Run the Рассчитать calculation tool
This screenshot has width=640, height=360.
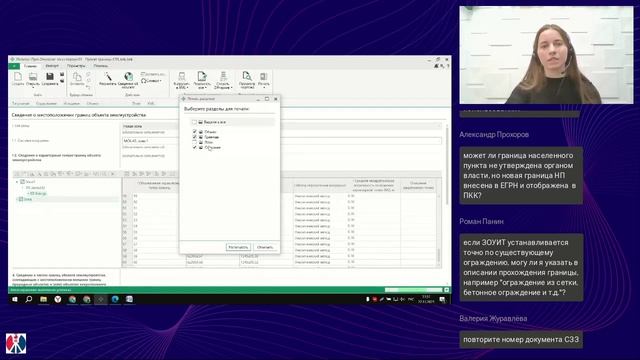click(108, 78)
